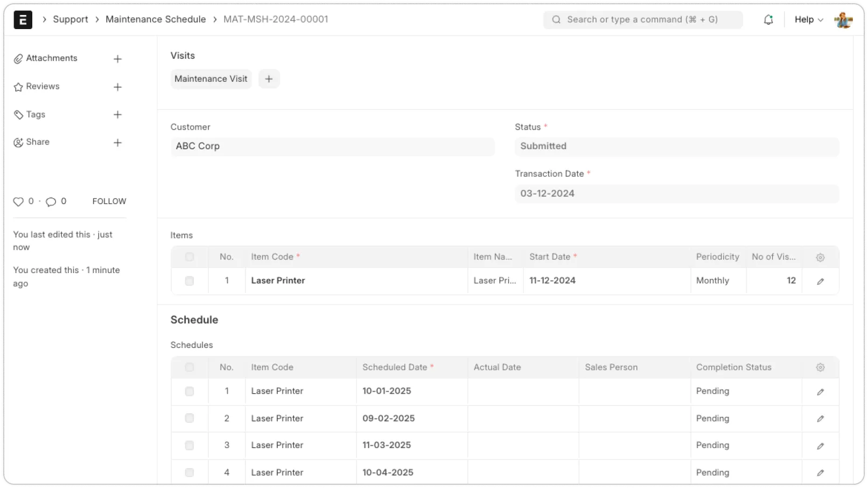The image size is (868, 488).
Task: Click the ERPNext home logo icon
Action: tap(23, 20)
